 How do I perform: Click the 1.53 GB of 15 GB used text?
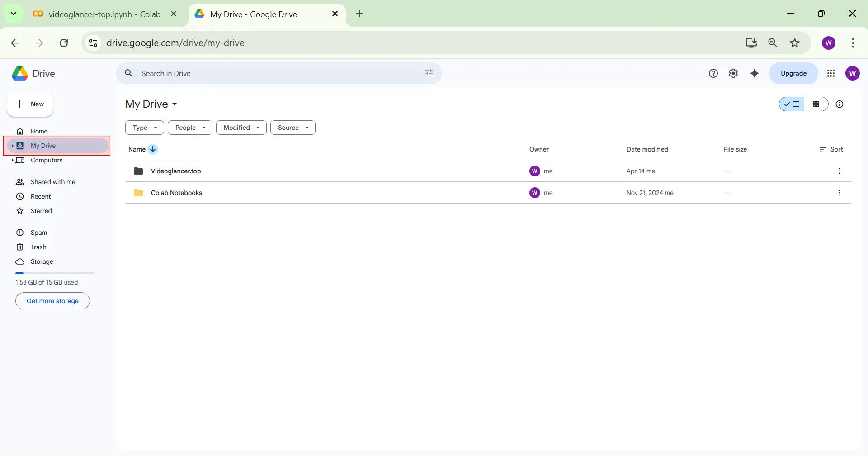click(x=47, y=282)
